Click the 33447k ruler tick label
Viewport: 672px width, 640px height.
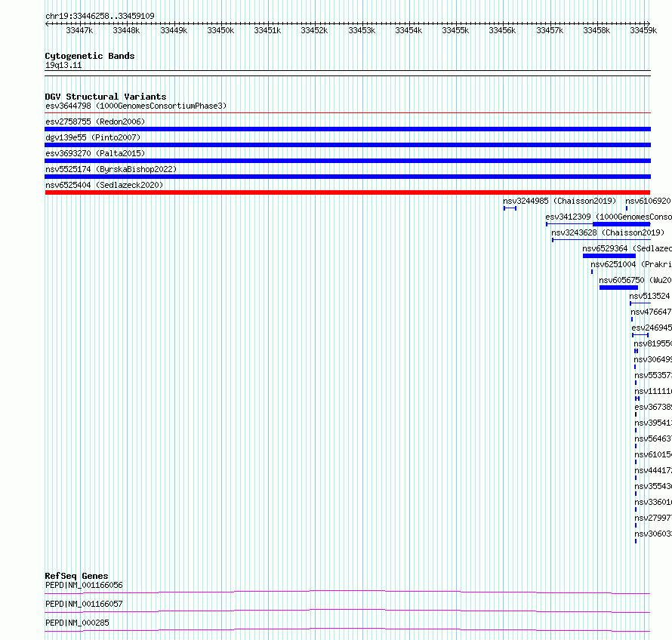[79, 30]
